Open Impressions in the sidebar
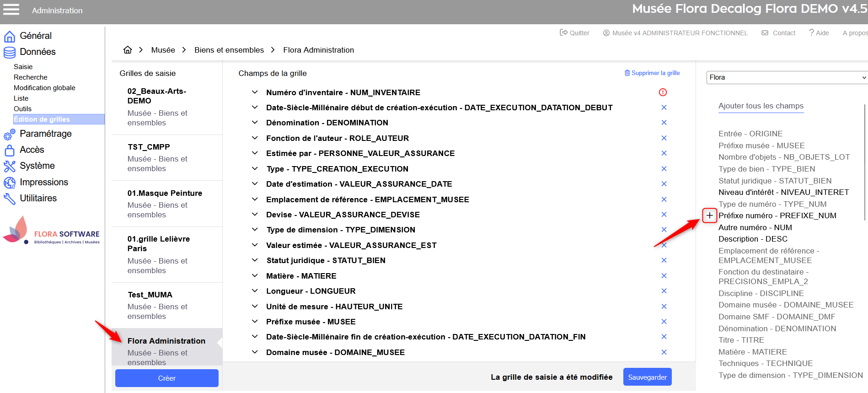 click(x=43, y=182)
